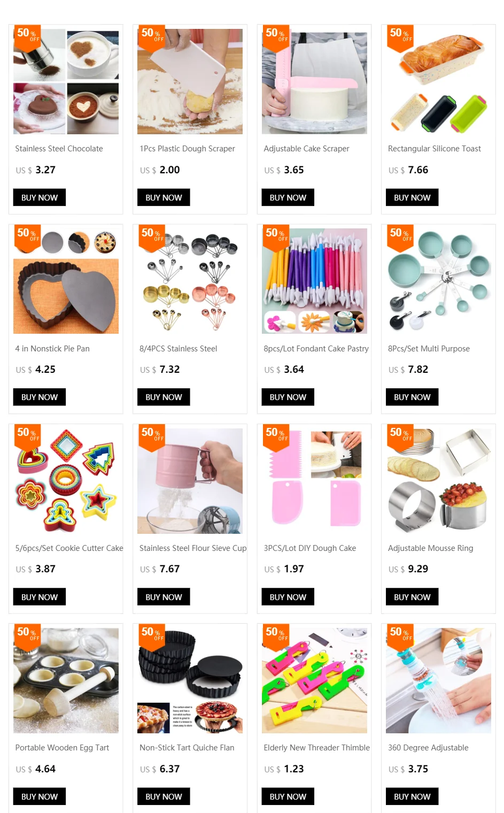Buy now the 3PCS/Lot DIY Dough Cake

(288, 597)
